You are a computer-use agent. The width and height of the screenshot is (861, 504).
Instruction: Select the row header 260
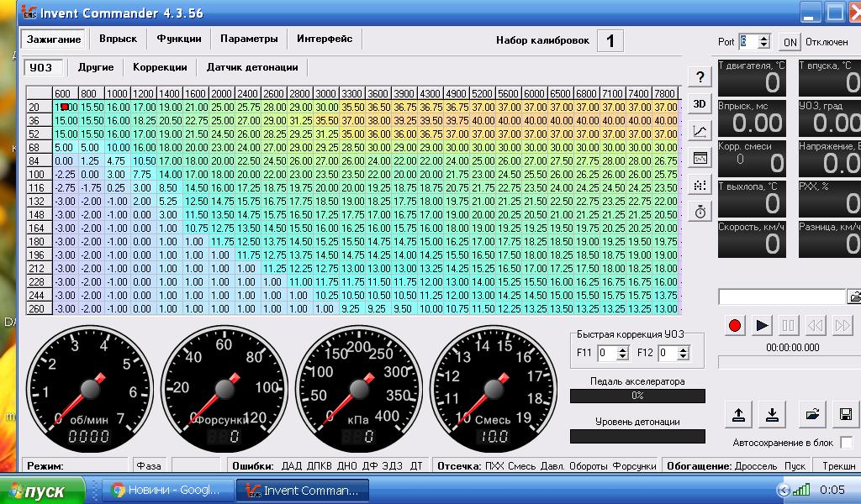pyautogui.click(x=39, y=309)
